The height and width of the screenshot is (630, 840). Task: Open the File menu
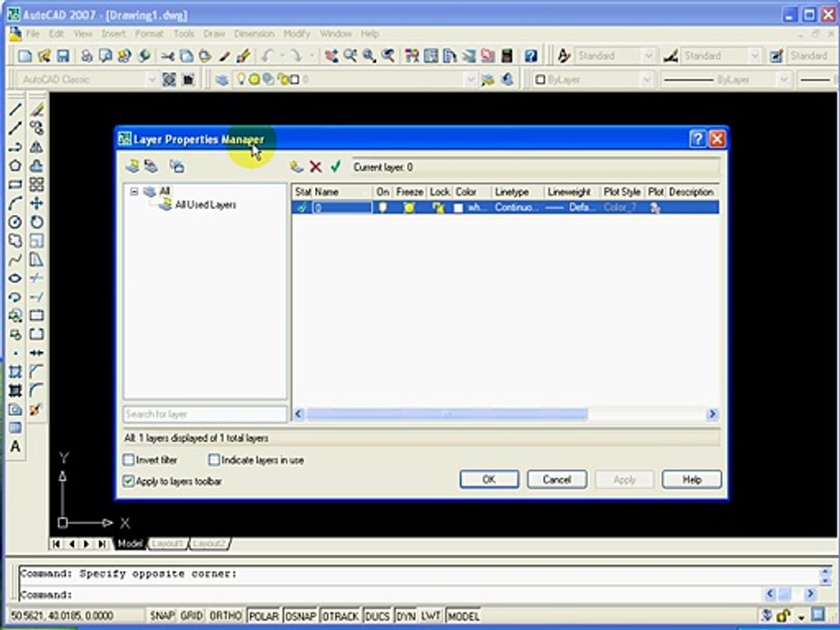click(x=32, y=33)
